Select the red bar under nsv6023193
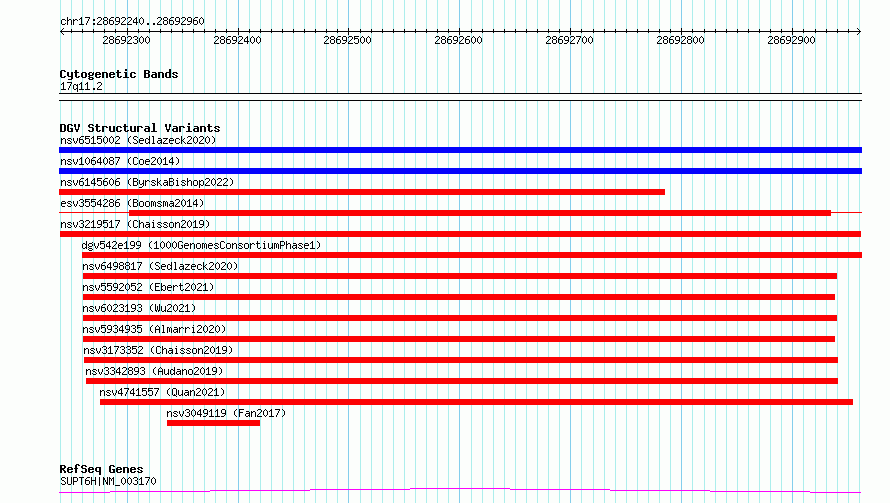The image size is (890, 503). click(460, 318)
